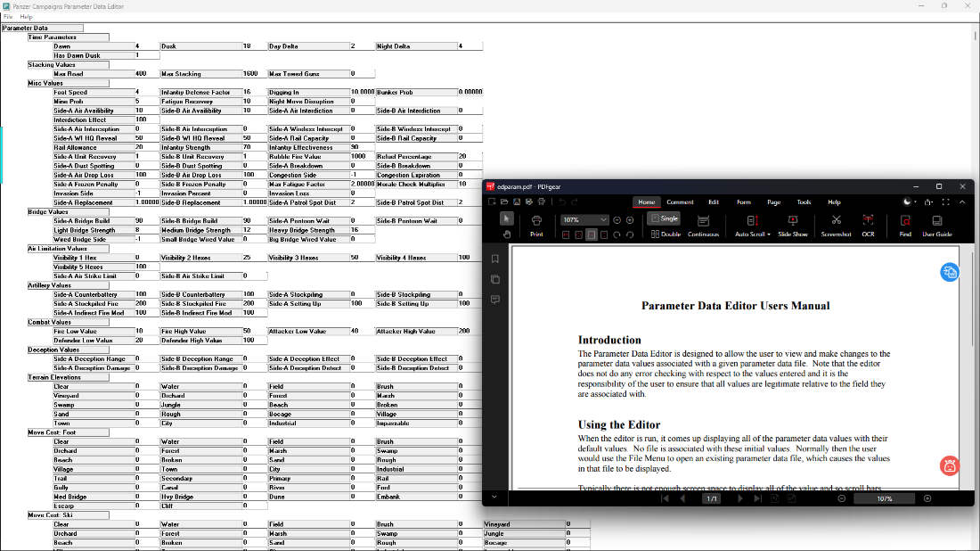The height and width of the screenshot is (551, 980).
Task: Open the bookmarks panel in PDFgear sidebar
Action: [x=495, y=259]
